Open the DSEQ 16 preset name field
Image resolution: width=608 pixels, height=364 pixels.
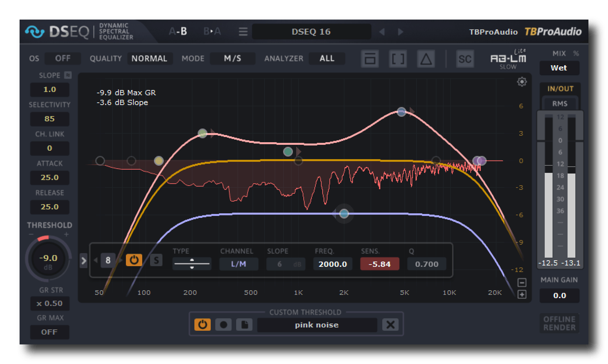pyautogui.click(x=312, y=32)
